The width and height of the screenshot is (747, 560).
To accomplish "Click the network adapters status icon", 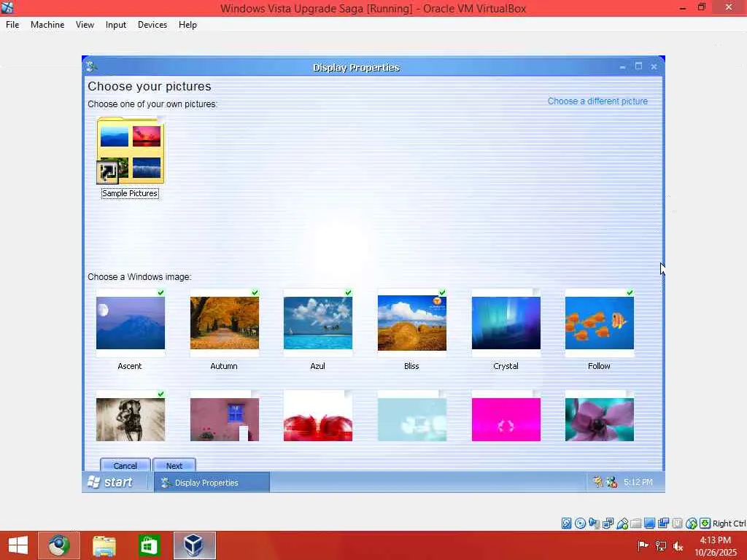I will 608,524.
